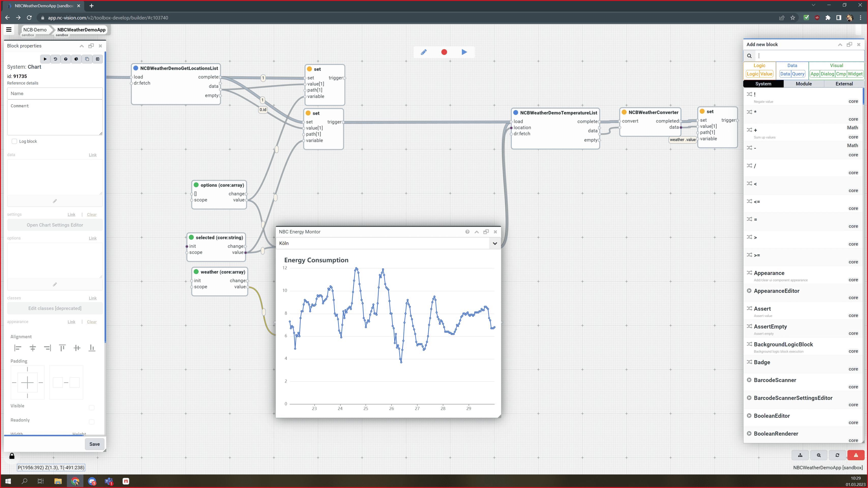
Task: Toggle the Readonly checkbox
Action: (x=92, y=422)
